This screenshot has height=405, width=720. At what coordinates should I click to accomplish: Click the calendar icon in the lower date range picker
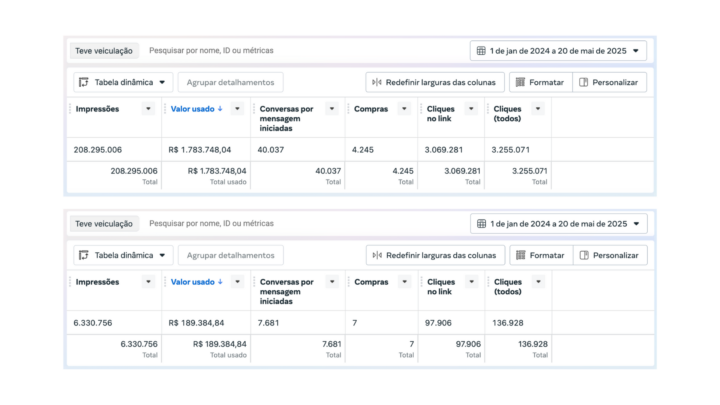pos(481,223)
